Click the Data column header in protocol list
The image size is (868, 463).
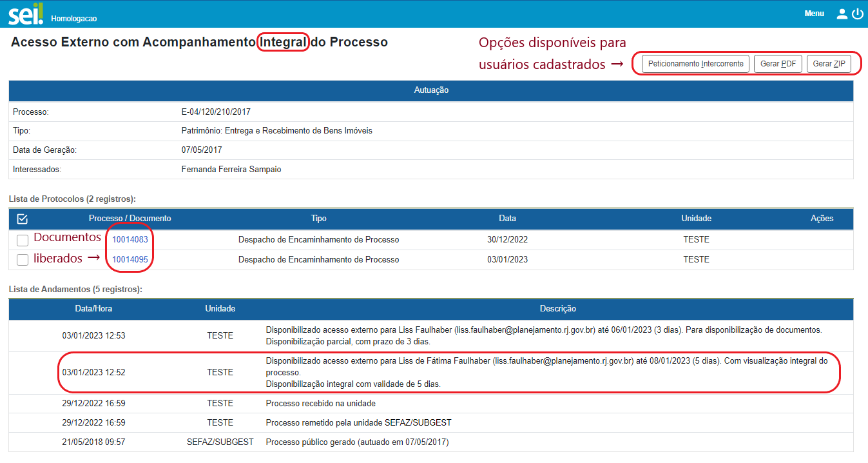coord(507,219)
